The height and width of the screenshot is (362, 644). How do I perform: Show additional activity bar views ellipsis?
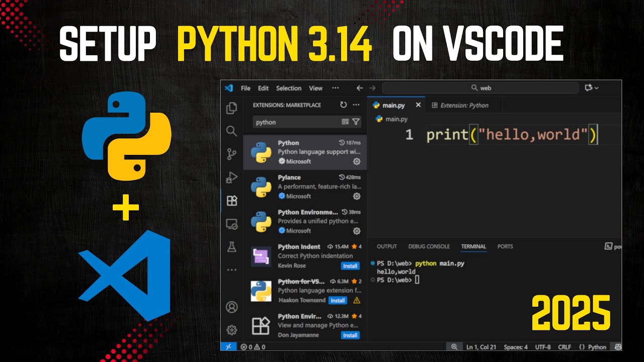point(231,270)
